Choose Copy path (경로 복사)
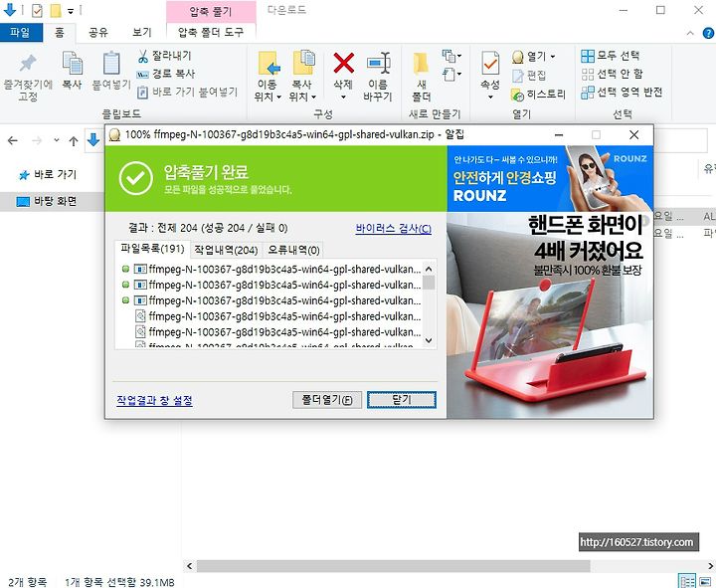Screen dimensions: 716x588 [x=166, y=74]
